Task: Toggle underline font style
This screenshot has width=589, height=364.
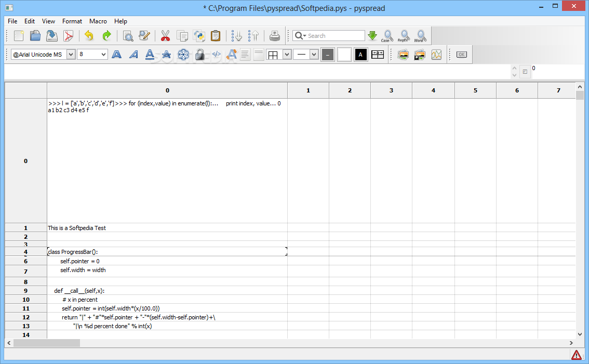Action: pyautogui.click(x=150, y=55)
